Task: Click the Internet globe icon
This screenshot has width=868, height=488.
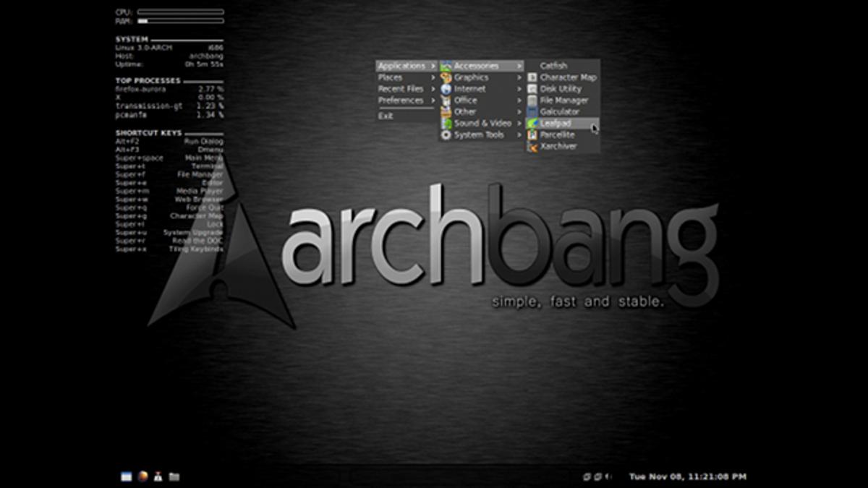Action: point(446,89)
